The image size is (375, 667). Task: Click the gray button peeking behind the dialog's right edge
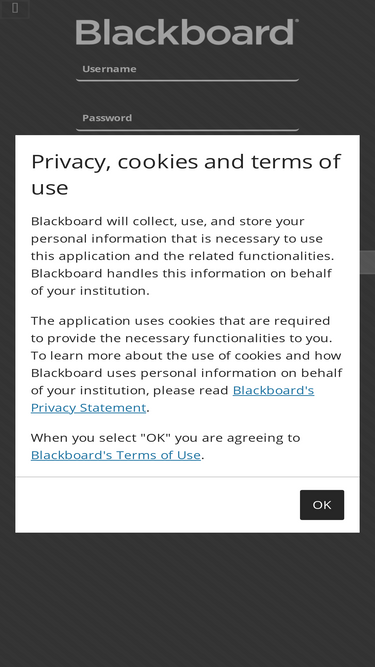click(367, 262)
